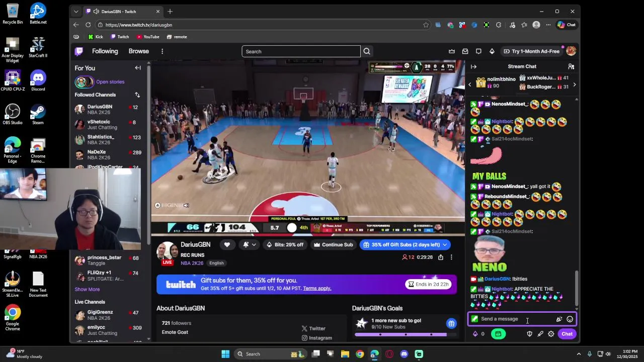Viewport: 644px width, 362px height.
Task: Open the Get Bits diamond icon
Action: [x=492, y=51]
